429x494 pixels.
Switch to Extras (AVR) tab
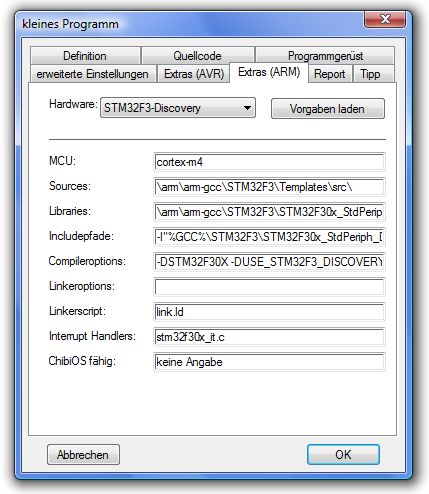[194, 74]
